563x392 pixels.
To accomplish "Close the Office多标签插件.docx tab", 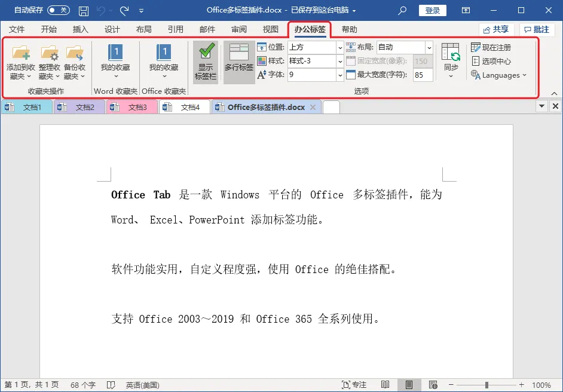I will click(x=313, y=107).
